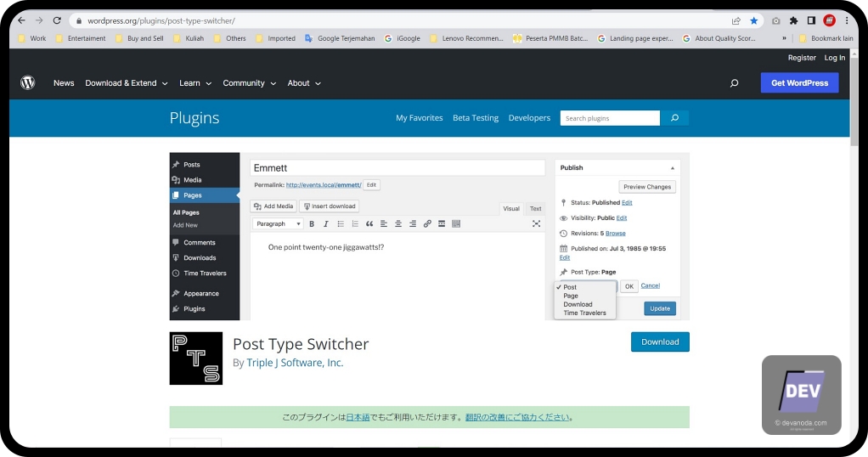Expand the About menu
The image size is (868, 457).
[304, 83]
